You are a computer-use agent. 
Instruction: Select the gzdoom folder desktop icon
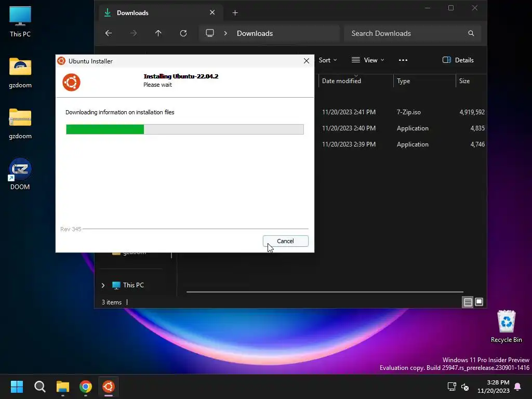click(20, 73)
